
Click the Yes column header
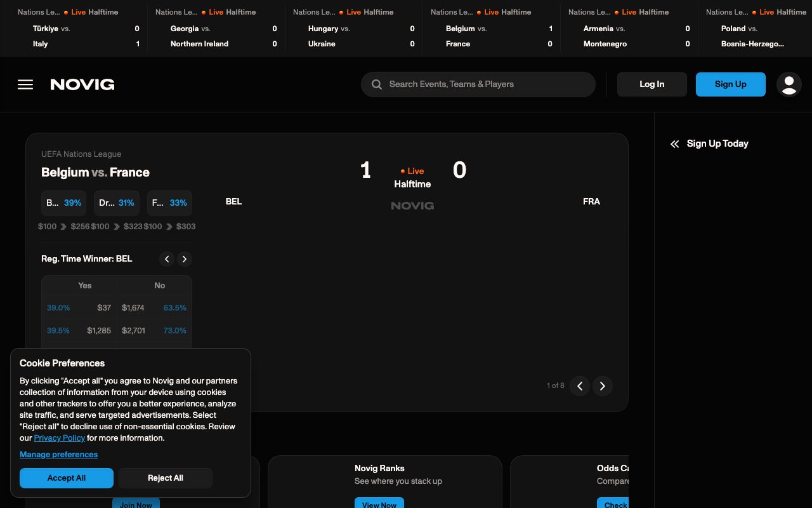click(85, 286)
